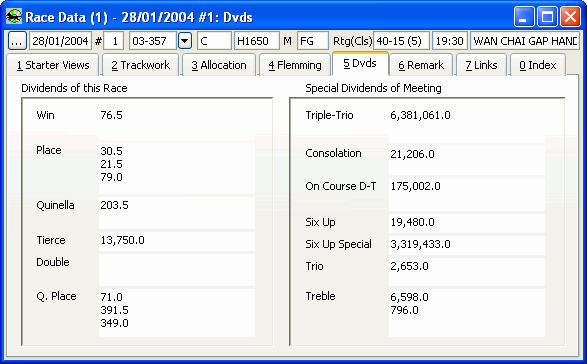Click the race number field

click(114, 41)
